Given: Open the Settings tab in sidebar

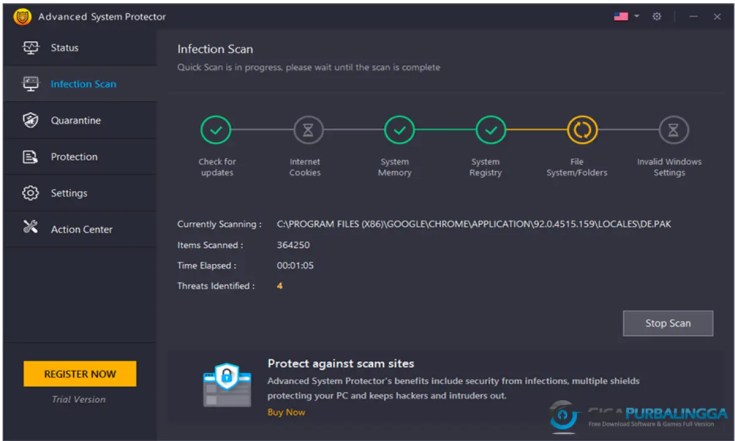Looking at the screenshot, I should [x=80, y=193].
